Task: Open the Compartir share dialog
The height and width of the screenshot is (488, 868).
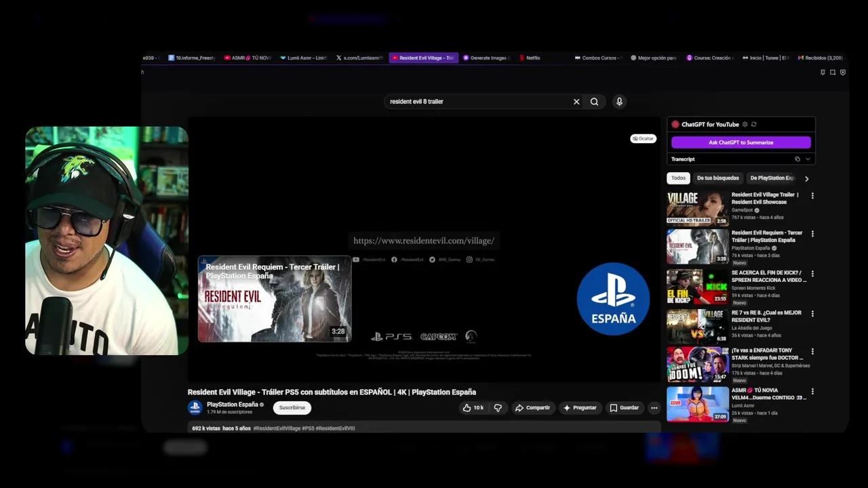Action: point(532,408)
